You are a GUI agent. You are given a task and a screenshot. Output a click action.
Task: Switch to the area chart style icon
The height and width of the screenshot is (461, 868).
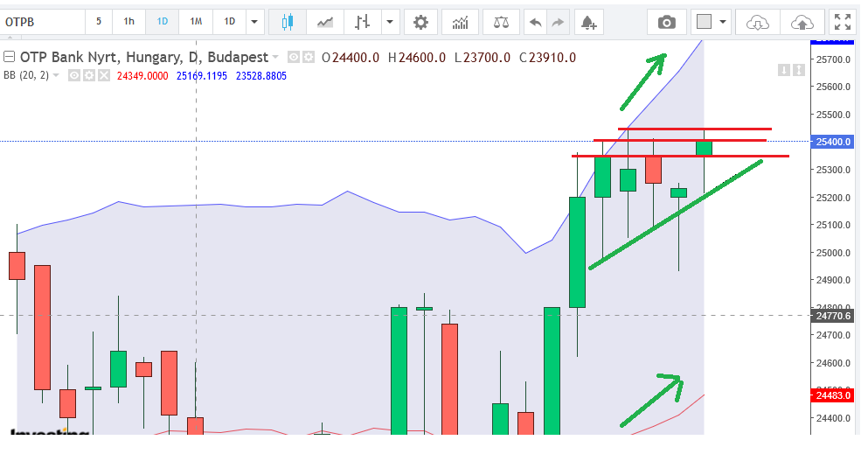pyautogui.click(x=324, y=22)
